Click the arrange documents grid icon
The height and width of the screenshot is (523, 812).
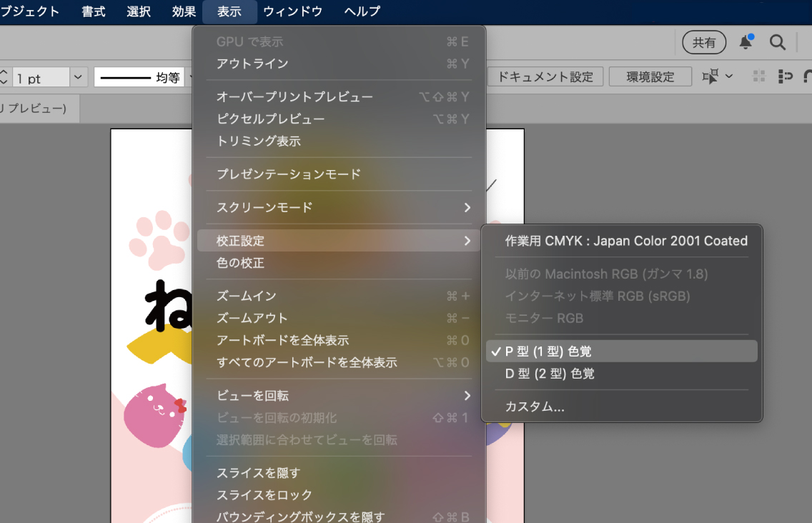point(759,76)
